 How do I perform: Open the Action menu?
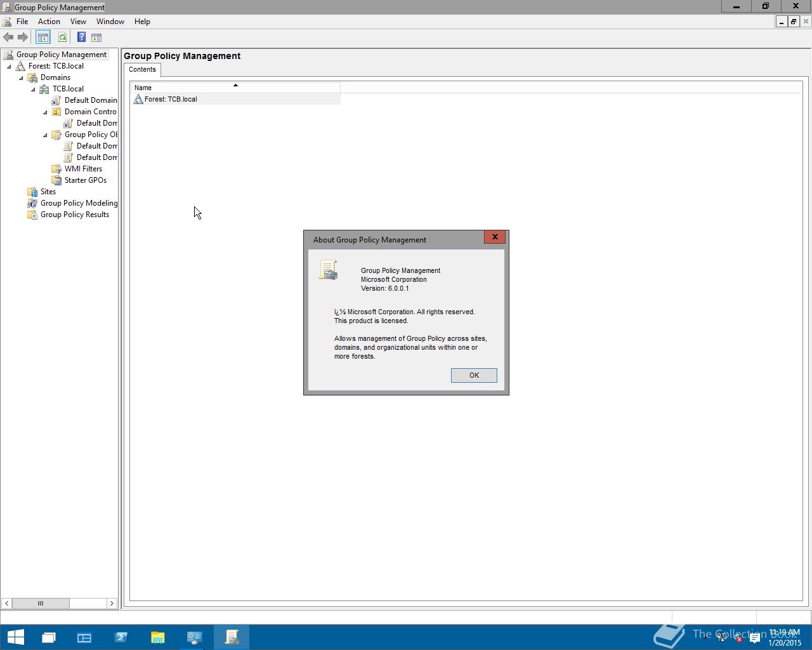[49, 22]
